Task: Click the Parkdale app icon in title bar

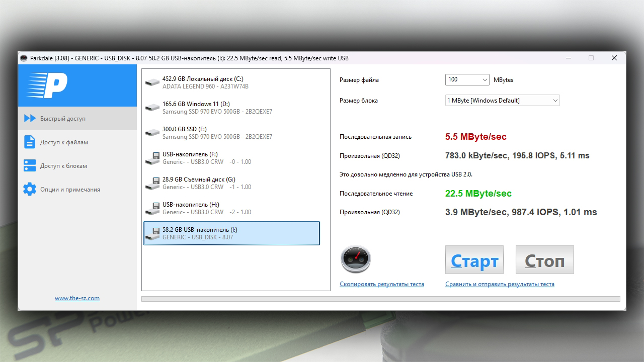Action: (24, 58)
